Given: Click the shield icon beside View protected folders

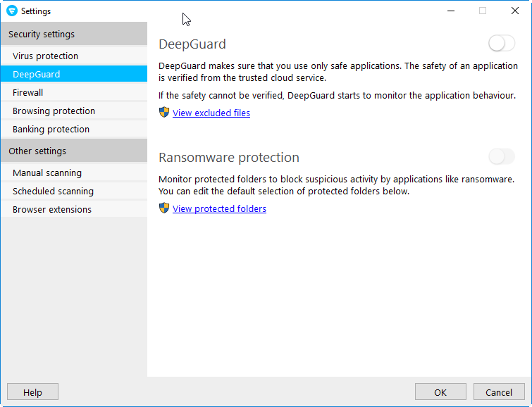Looking at the screenshot, I should pyautogui.click(x=164, y=208).
